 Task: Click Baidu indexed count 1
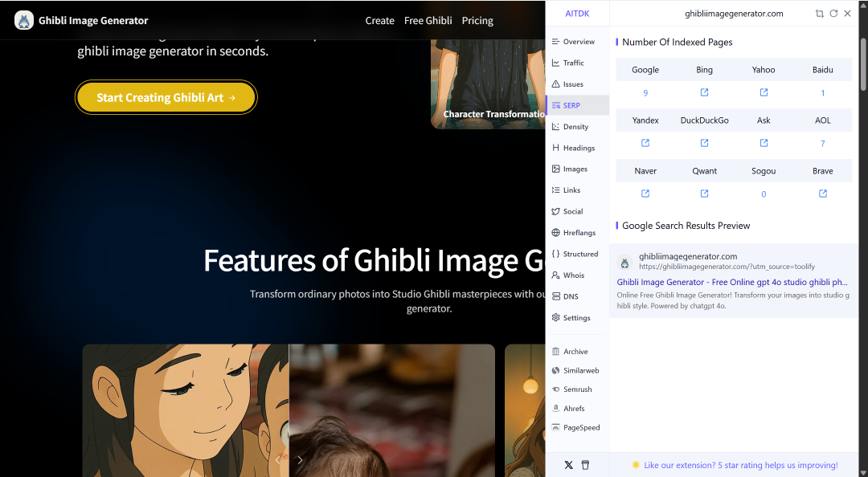[823, 93]
